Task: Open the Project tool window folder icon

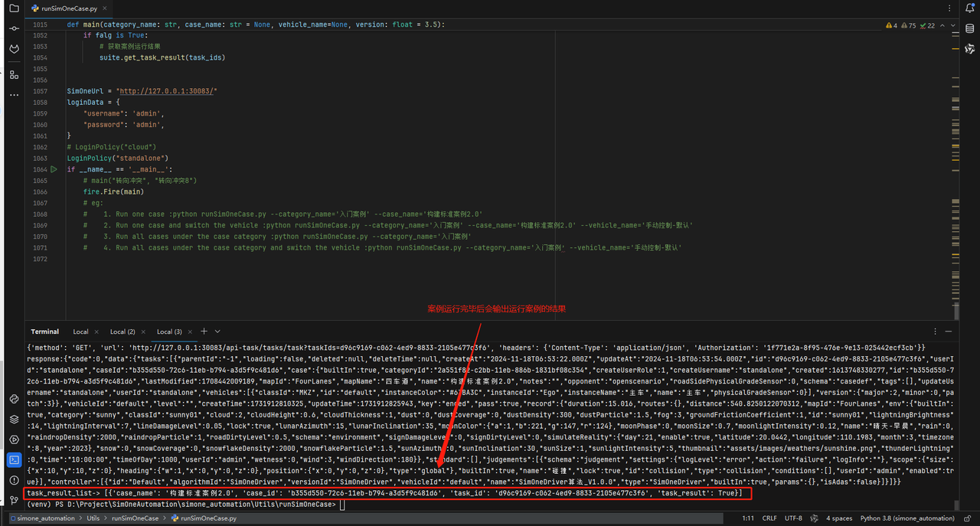Action: tap(14, 8)
